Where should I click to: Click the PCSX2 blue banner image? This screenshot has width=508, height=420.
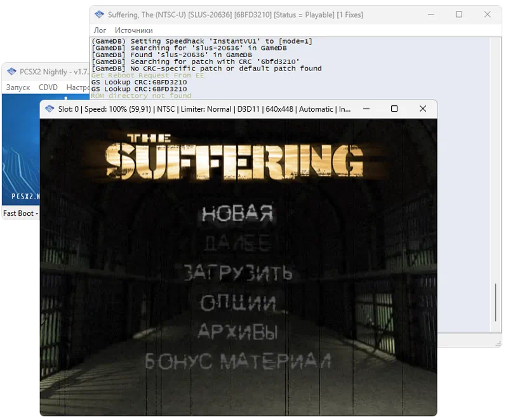tap(21, 150)
